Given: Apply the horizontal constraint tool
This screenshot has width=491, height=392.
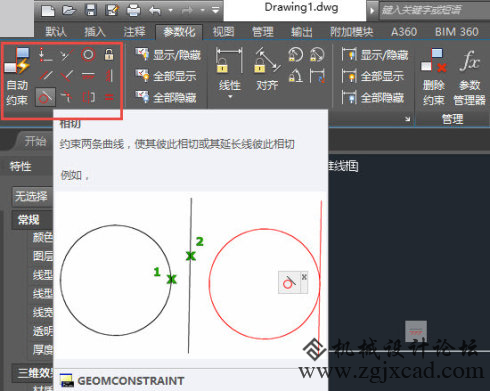Looking at the screenshot, I should click(x=88, y=76).
